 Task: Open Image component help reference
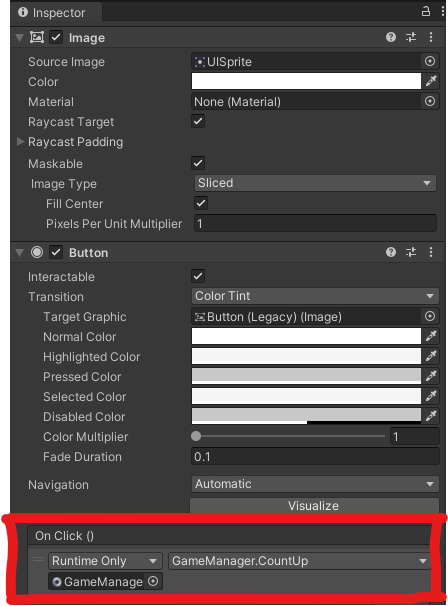pos(391,37)
